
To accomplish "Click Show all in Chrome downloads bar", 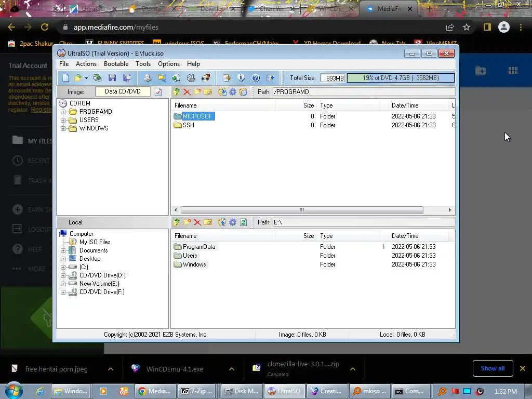I will (493, 368).
